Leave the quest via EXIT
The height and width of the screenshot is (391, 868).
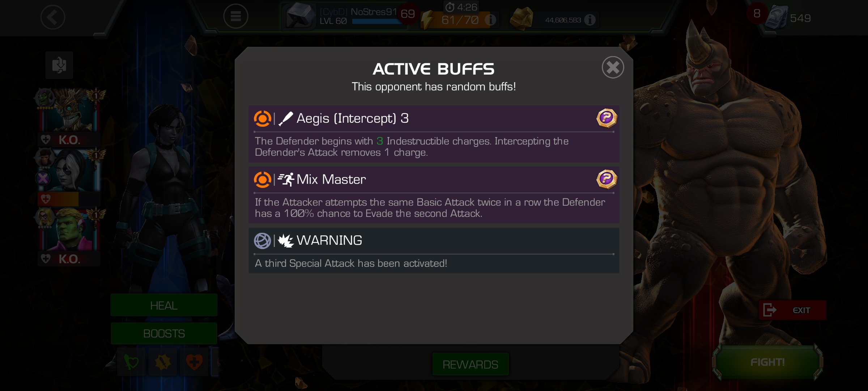point(792,310)
